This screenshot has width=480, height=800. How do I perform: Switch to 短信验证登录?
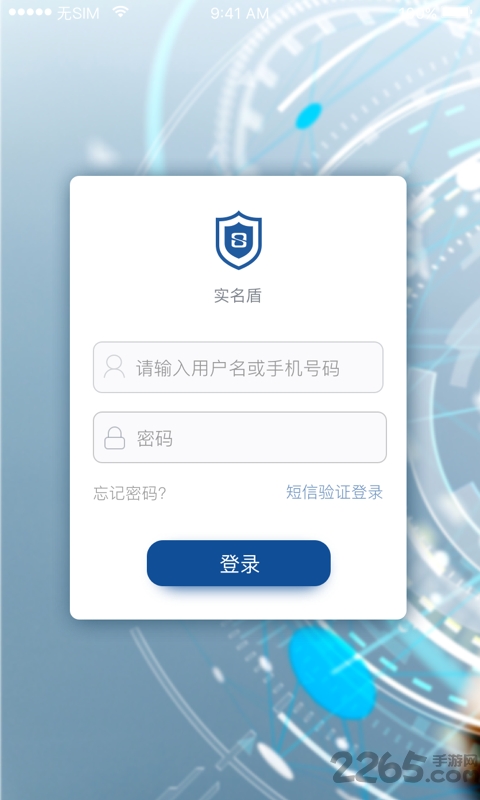(334, 492)
